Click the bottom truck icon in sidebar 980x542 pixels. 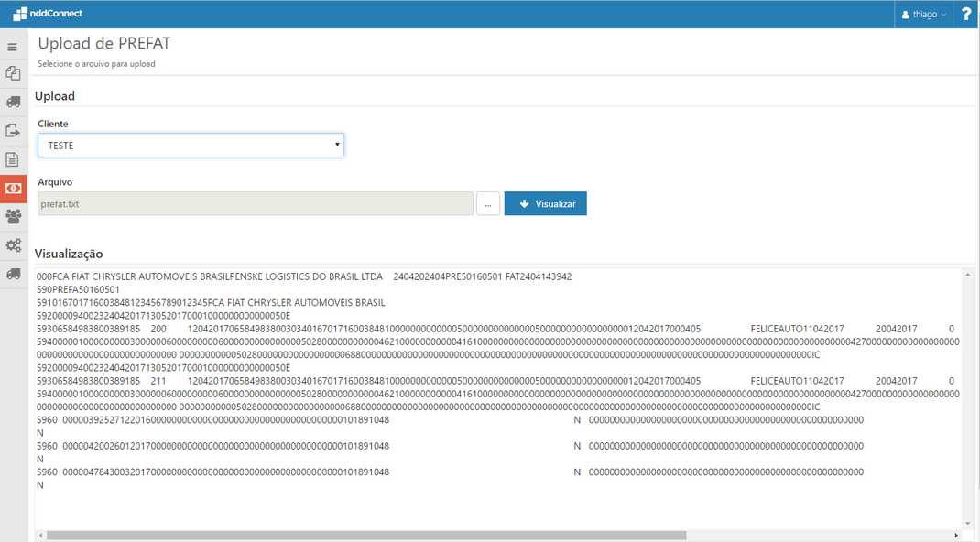(13, 274)
